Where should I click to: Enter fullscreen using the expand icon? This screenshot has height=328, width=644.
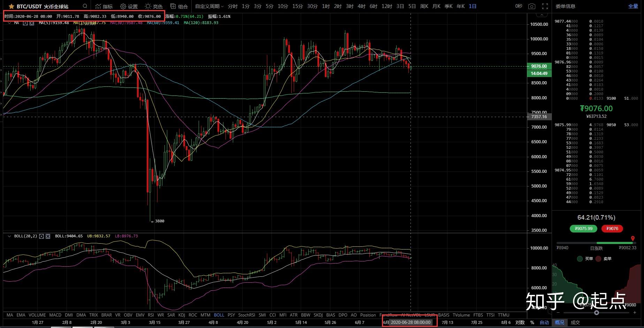pos(545,6)
